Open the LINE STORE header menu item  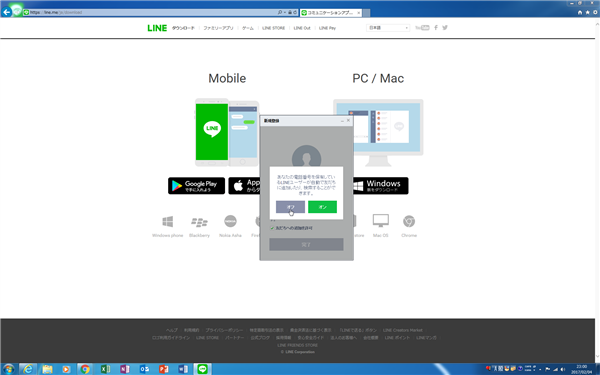(273, 28)
